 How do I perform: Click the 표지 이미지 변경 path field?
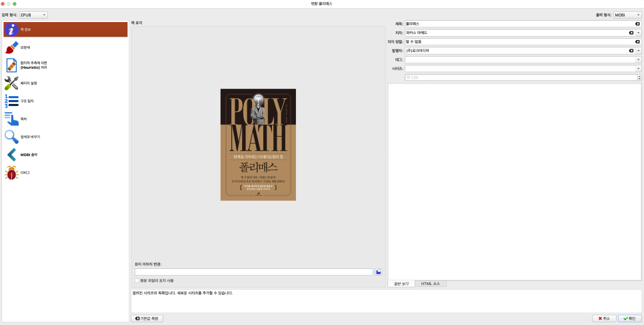point(254,272)
